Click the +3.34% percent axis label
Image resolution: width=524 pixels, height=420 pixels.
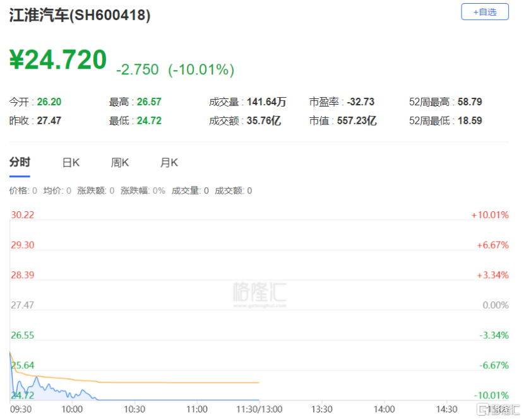[492, 275]
